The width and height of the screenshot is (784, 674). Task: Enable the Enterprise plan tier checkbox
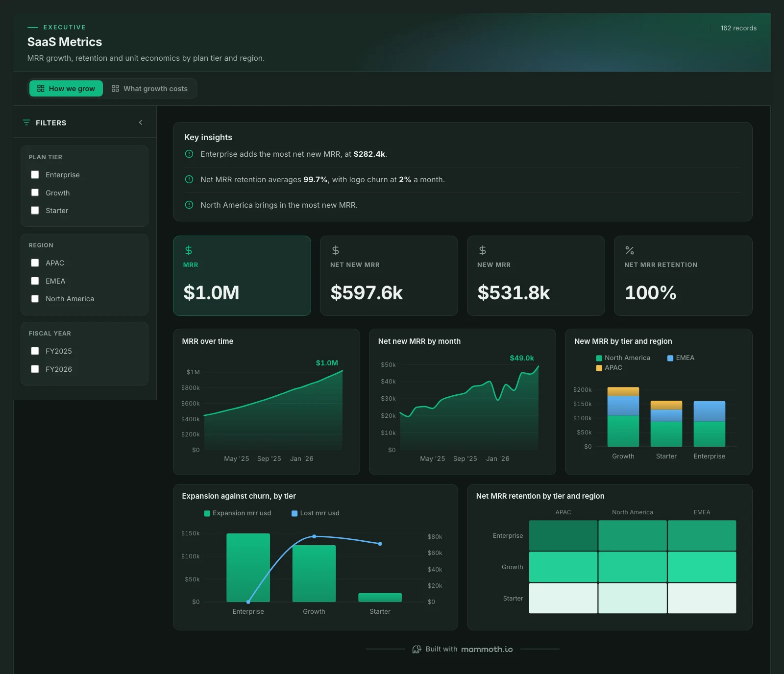tap(35, 175)
